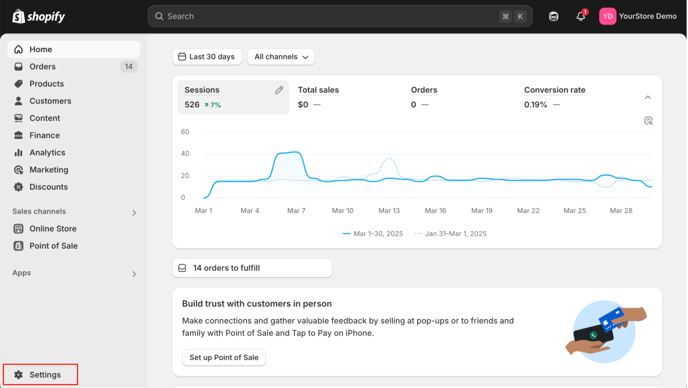Viewport: 688px width, 388px height.
Task: Click the Mar 7 axis label
Action: click(296, 211)
